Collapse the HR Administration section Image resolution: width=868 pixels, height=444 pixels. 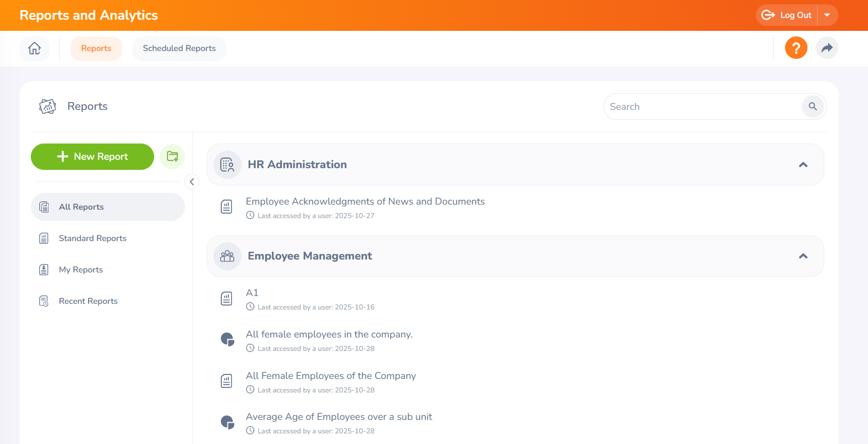(803, 165)
